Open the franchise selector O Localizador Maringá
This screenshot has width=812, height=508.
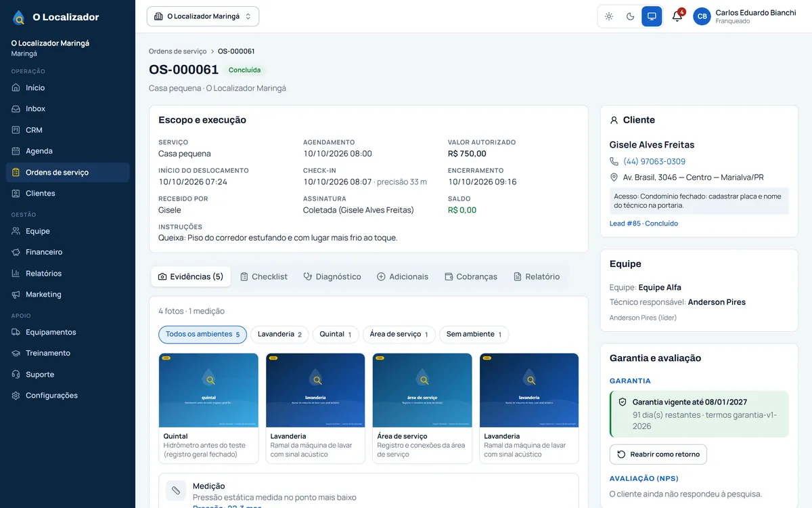203,16
